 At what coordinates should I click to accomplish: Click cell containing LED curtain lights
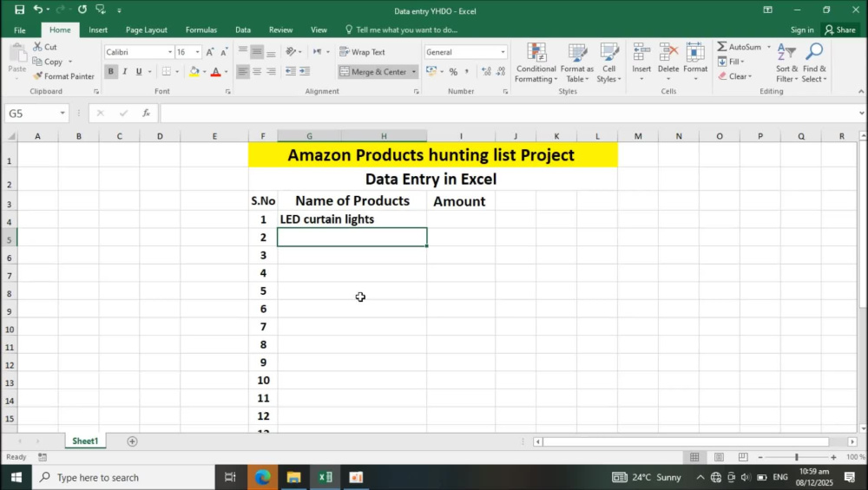[352, 219]
